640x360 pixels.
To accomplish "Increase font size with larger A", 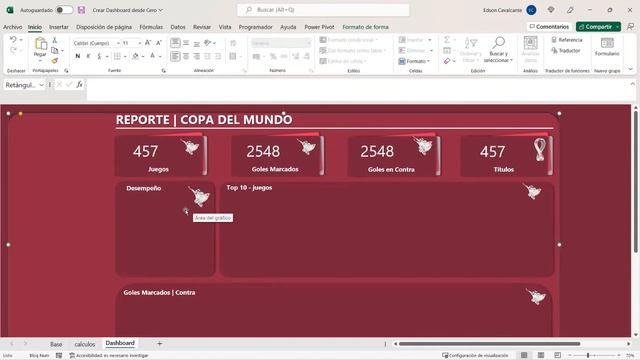I will (148, 43).
